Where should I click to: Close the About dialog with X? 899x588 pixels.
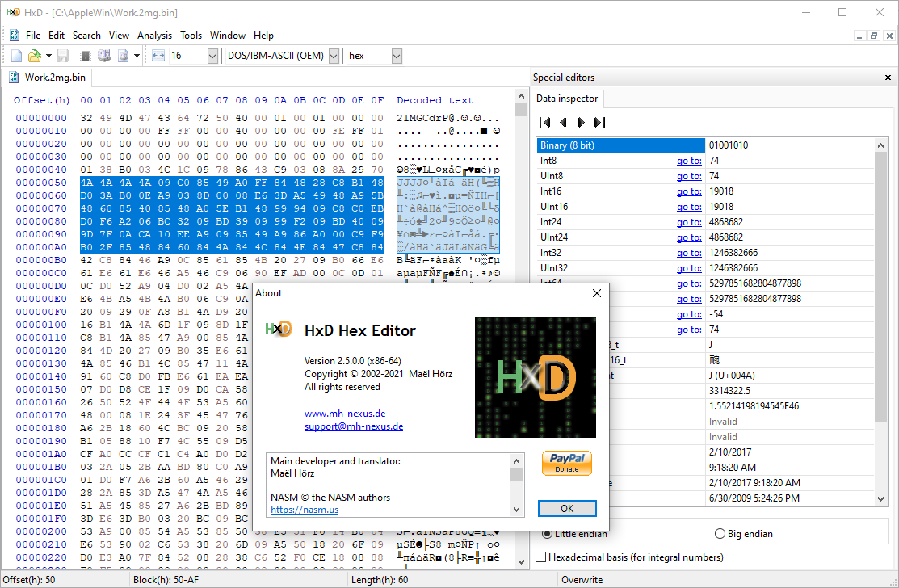[597, 293]
